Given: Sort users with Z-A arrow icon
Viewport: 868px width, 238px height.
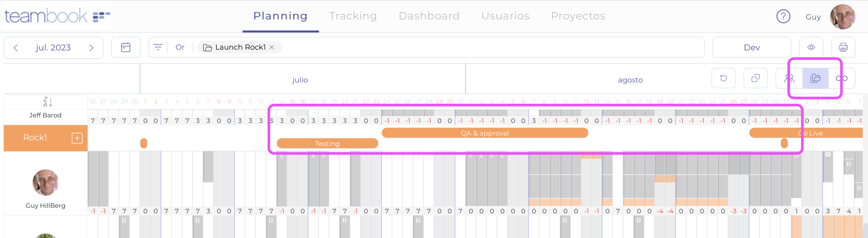Looking at the screenshot, I should [x=47, y=102].
